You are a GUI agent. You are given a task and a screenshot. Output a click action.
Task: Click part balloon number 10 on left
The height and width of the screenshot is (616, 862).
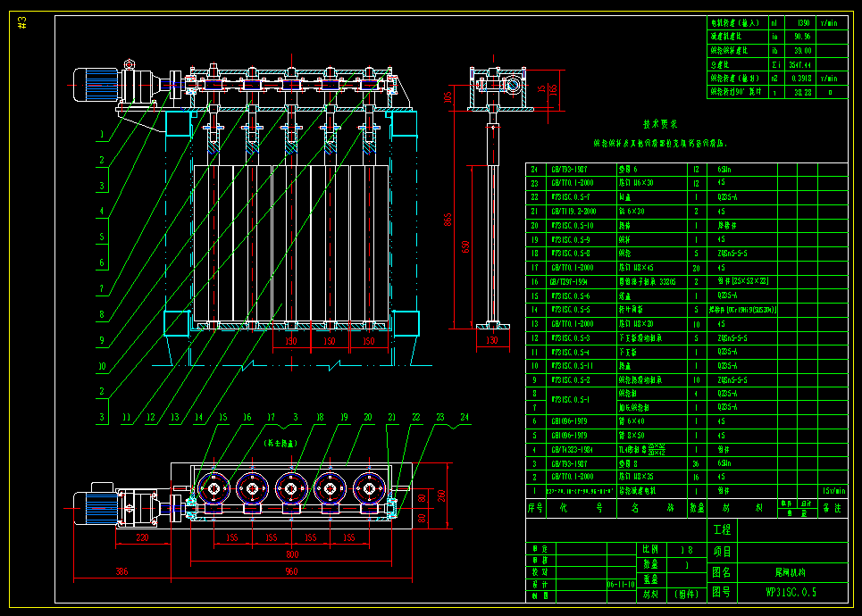pyautogui.click(x=102, y=367)
